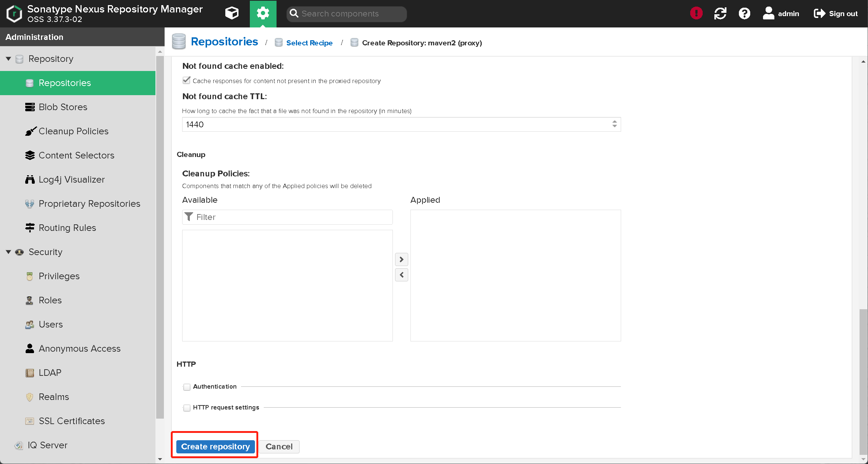Click the sidebar scroll down arrow
The image size is (868, 464).
[160, 459]
